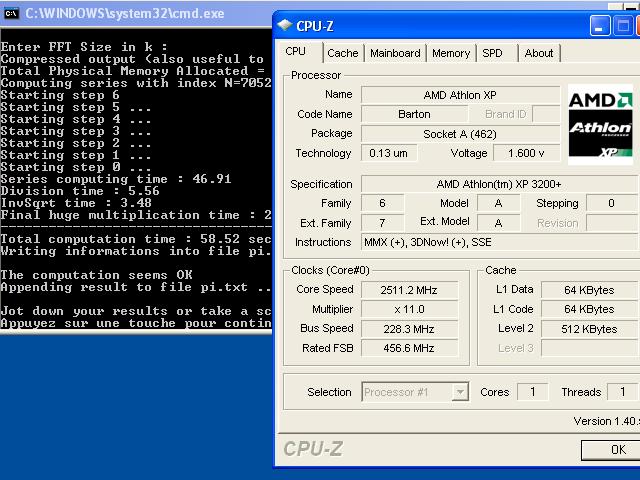640x480 pixels.
Task: Click the Voltage value 1.600 v
Action: tap(526, 153)
